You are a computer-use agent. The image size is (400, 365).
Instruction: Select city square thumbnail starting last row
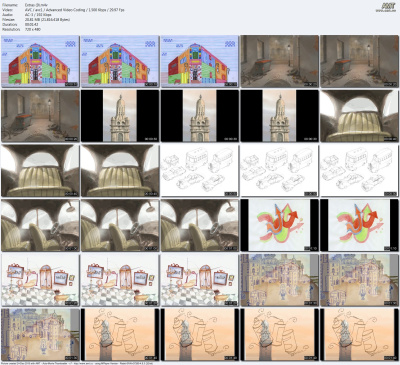pyautogui.click(x=40, y=334)
